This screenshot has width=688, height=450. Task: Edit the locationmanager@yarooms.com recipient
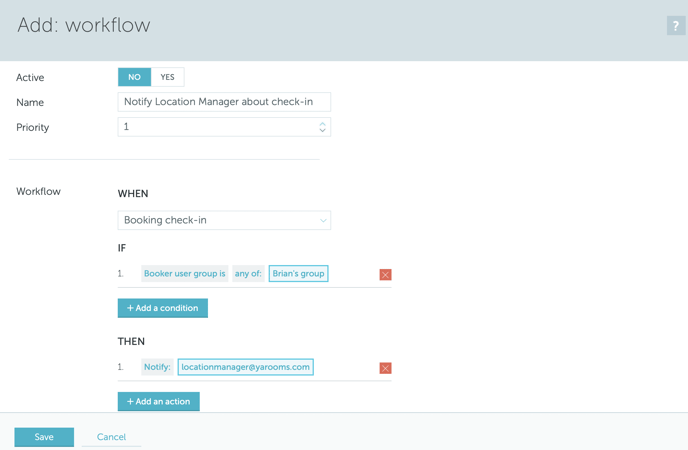point(245,367)
